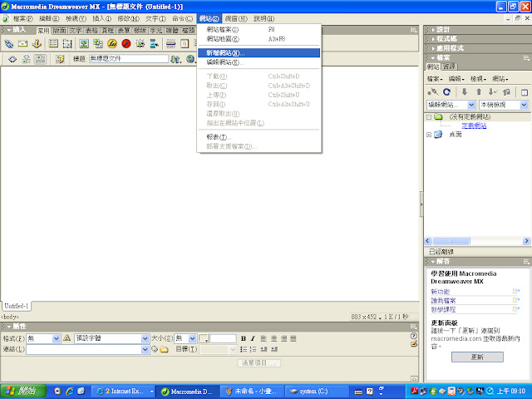This screenshot has width=532, height=399.
Task: Toggle Bold formatting in Properties
Action: click(x=244, y=338)
